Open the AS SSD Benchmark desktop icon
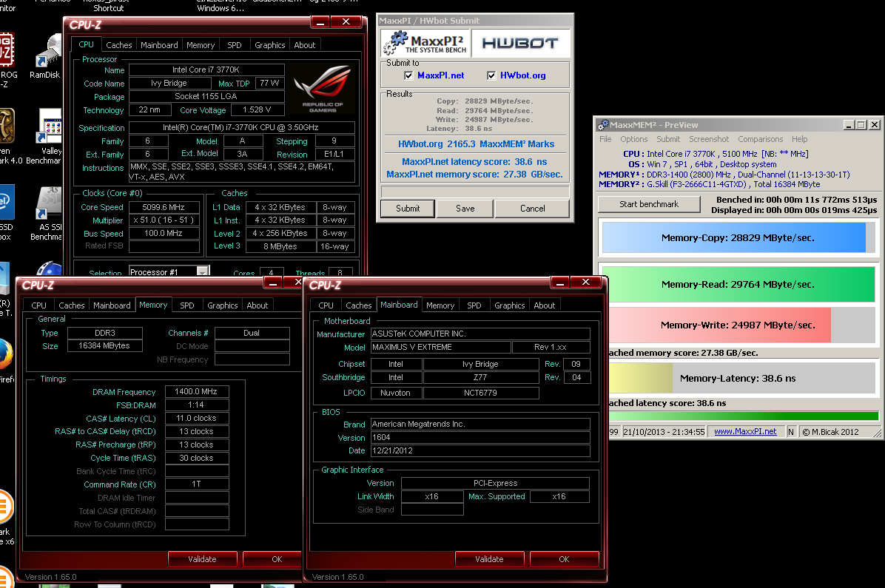Image resolution: width=885 pixels, height=588 pixels. point(47,213)
